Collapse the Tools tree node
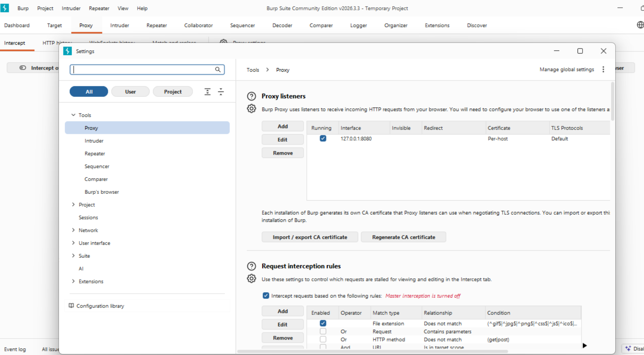Image resolution: width=644 pixels, height=355 pixels. [x=73, y=115]
